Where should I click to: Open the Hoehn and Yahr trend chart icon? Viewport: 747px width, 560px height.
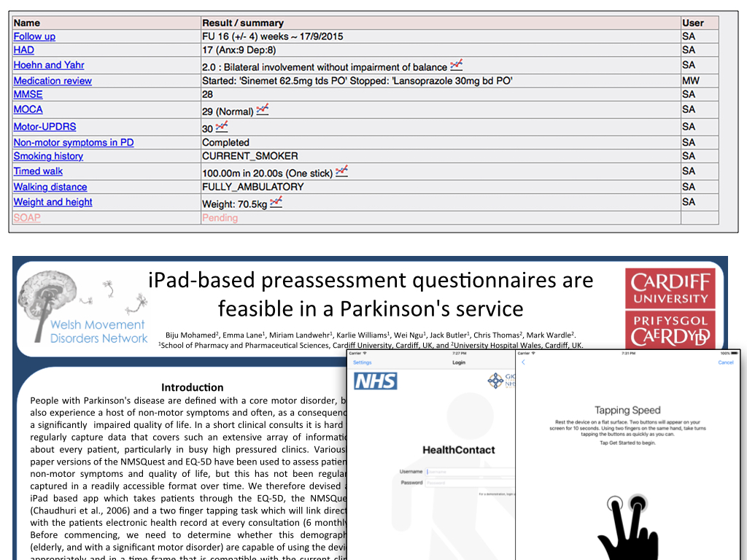(457, 65)
